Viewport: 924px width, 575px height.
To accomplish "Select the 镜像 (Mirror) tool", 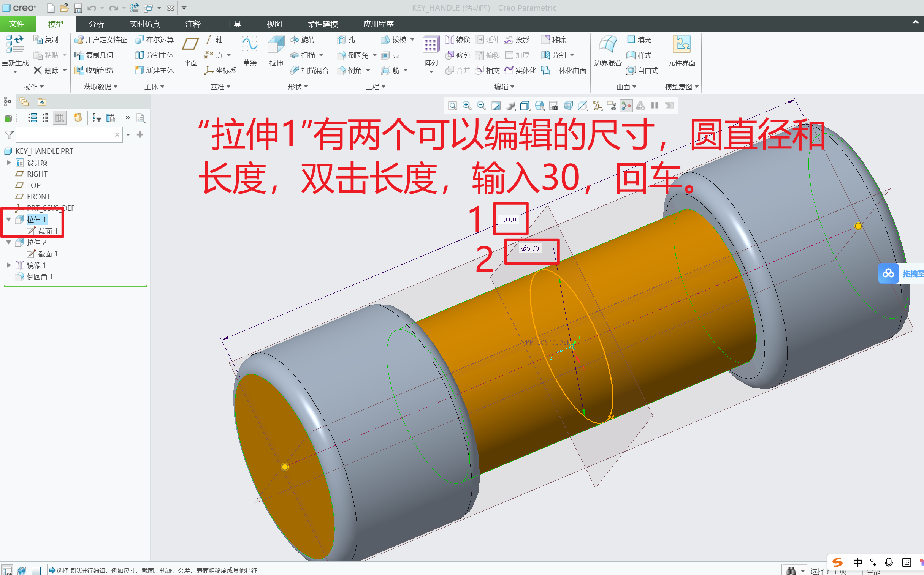I will pos(457,39).
